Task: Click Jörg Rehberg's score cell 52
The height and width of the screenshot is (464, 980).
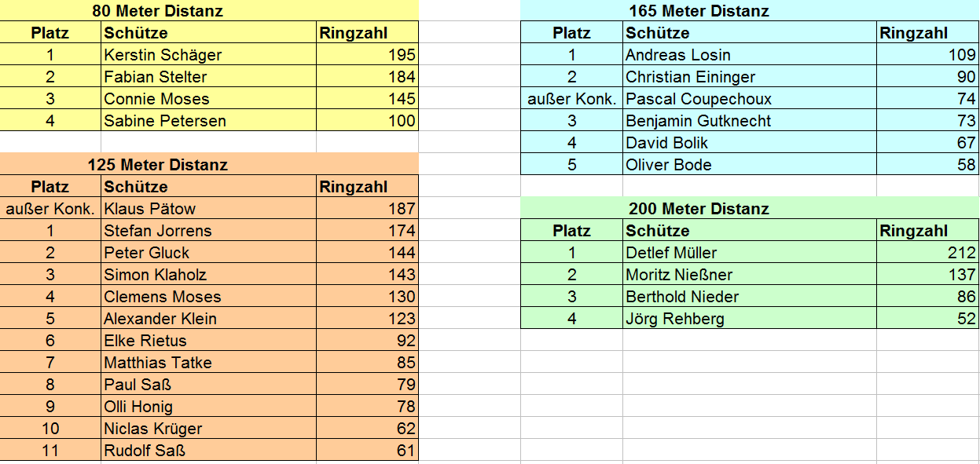Action: click(x=928, y=318)
